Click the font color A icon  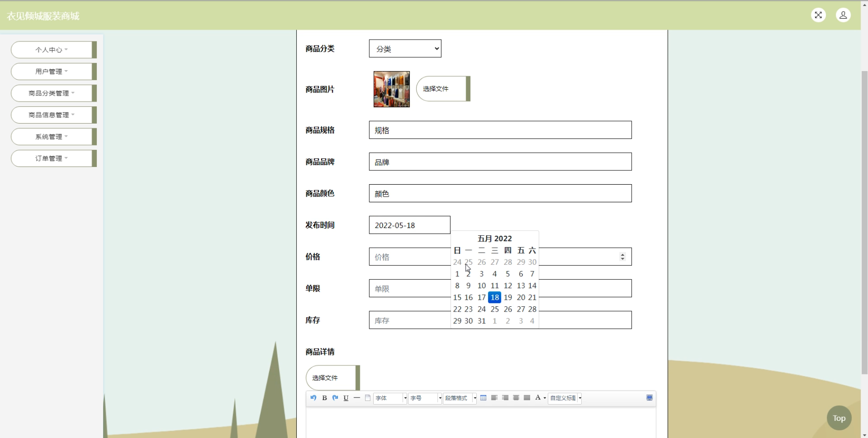coord(538,398)
